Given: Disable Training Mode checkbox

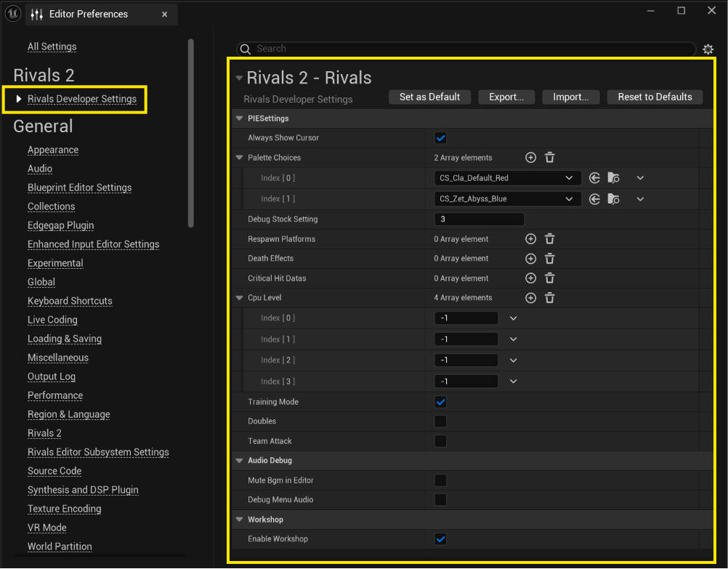Looking at the screenshot, I should click(x=440, y=402).
